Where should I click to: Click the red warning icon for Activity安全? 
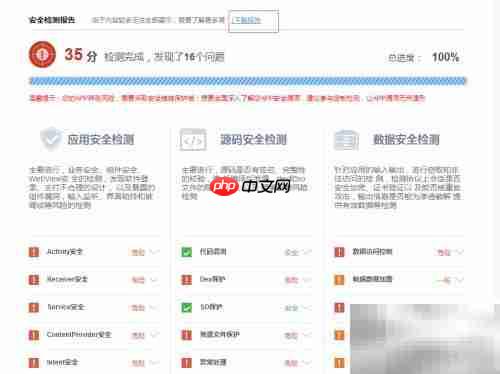(34, 252)
